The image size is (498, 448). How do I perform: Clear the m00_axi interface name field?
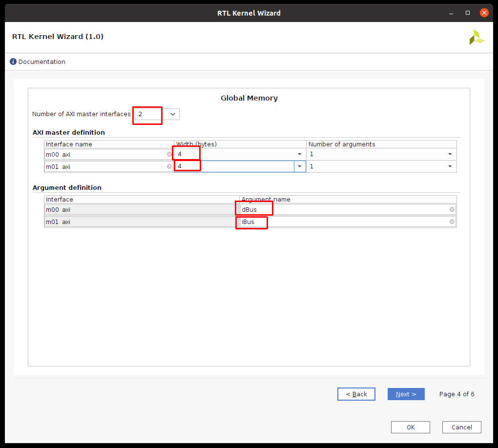(169, 154)
